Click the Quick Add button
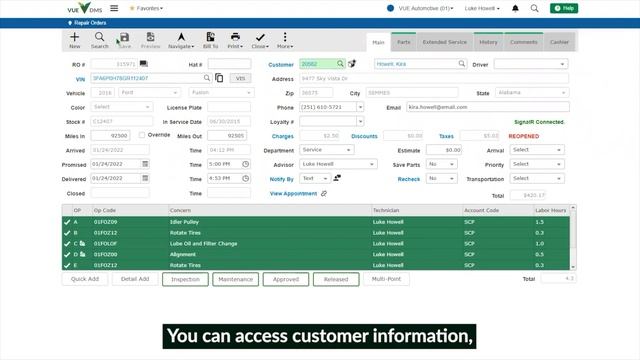The height and width of the screenshot is (360, 640). click(x=85, y=279)
